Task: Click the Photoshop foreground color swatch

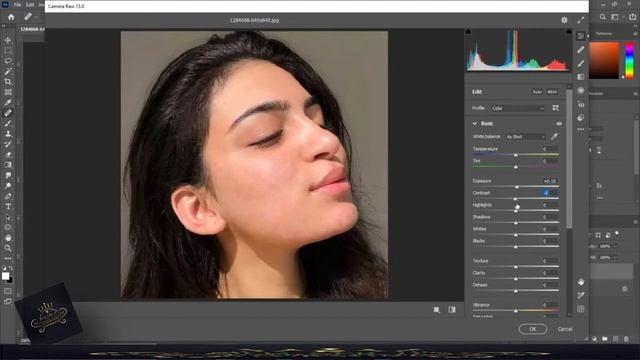Action: pos(5,276)
